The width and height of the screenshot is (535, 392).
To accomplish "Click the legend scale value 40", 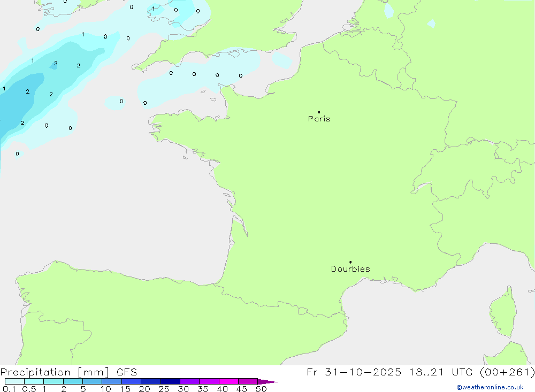I will (222, 389).
